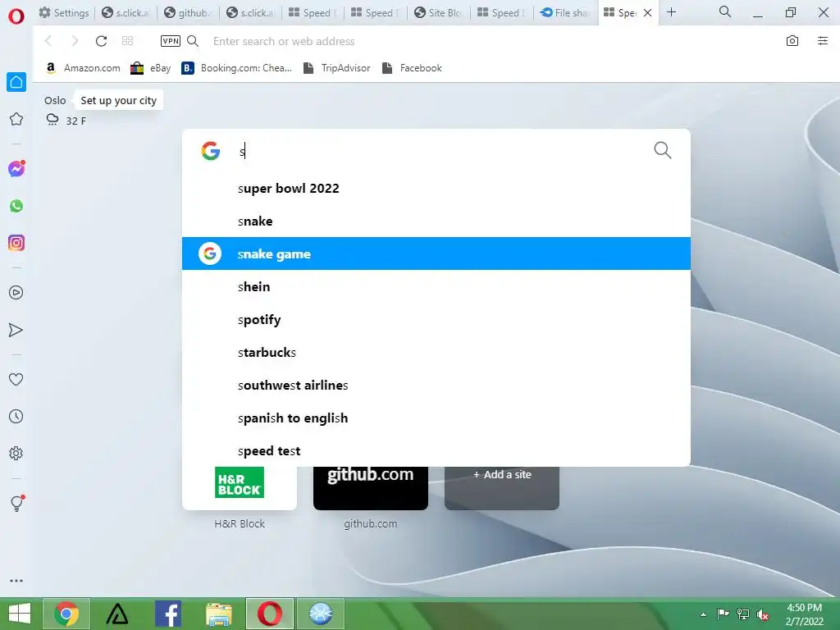This screenshot has width=840, height=630.
Task: Open Booking.com bookmark
Action: (237, 68)
